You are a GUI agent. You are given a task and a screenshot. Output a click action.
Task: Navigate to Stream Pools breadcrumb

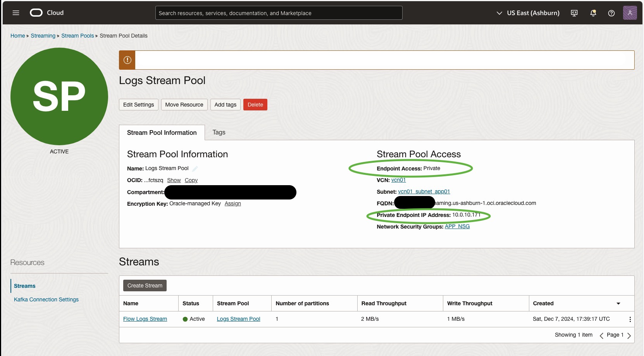(77, 36)
